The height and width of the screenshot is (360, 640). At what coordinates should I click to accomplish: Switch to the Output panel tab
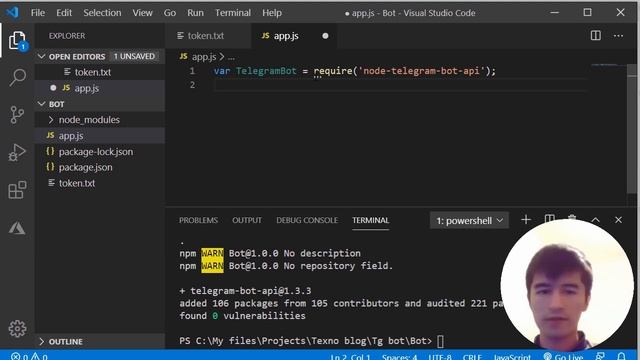(x=247, y=220)
